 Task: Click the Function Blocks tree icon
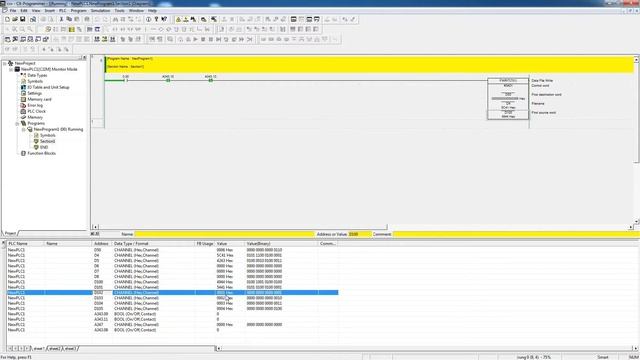[23, 153]
